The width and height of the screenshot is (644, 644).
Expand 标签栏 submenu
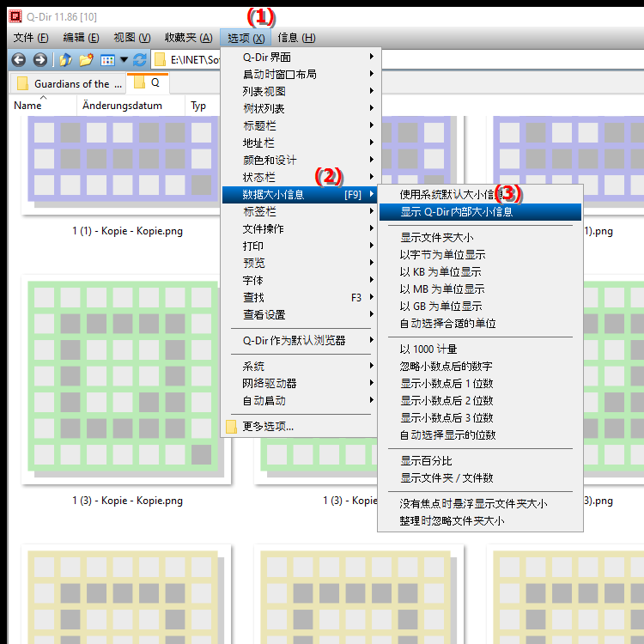point(301,211)
